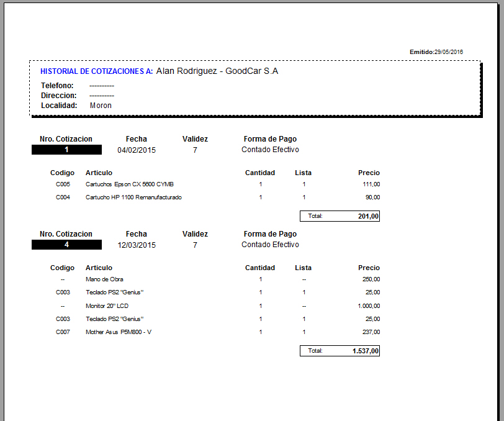The image size is (504, 421).
Task: Click the price '250,00'
Action: tap(371, 279)
